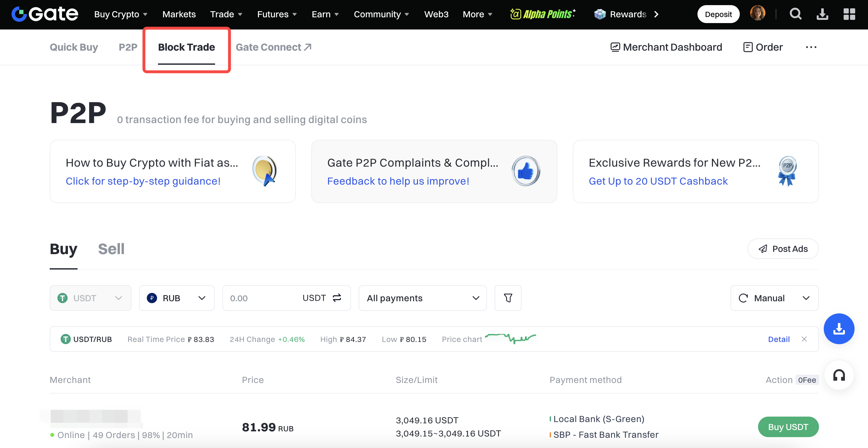Click the download app icon in header
868x448 pixels.
(x=822, y=14)
